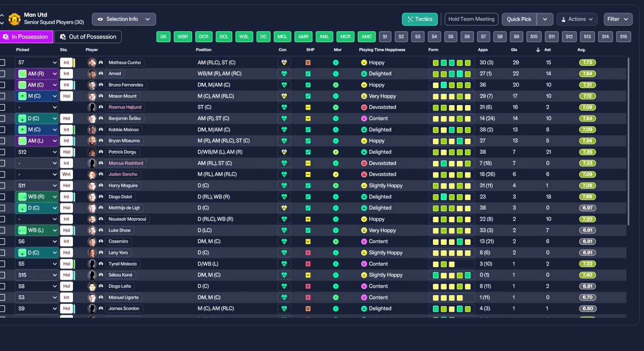Image resolution: width=644 pixels, height=351 pixels.
Task: Tick the checkbox for Harry Maguire's row
Action: 2,186
